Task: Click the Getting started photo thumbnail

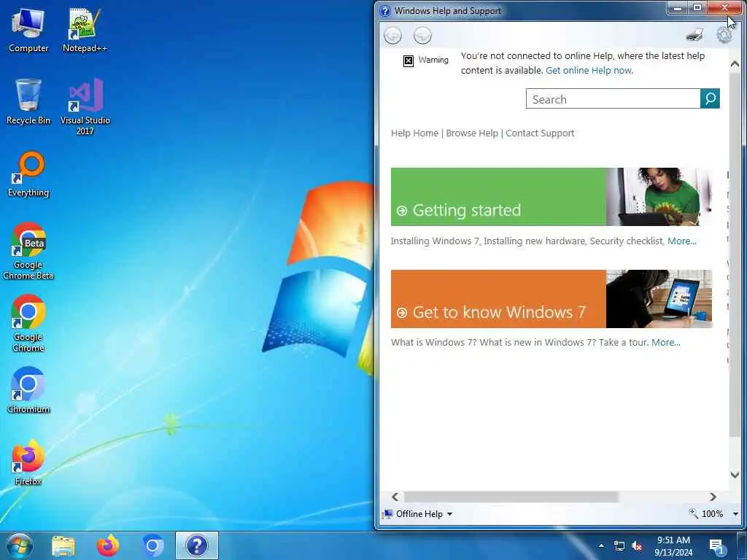Action: pos(659,197)
